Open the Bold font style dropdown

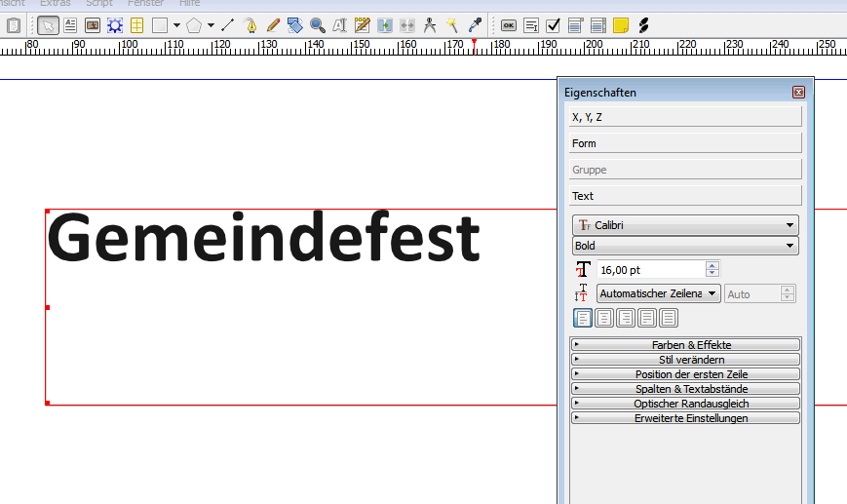[684, 246]
